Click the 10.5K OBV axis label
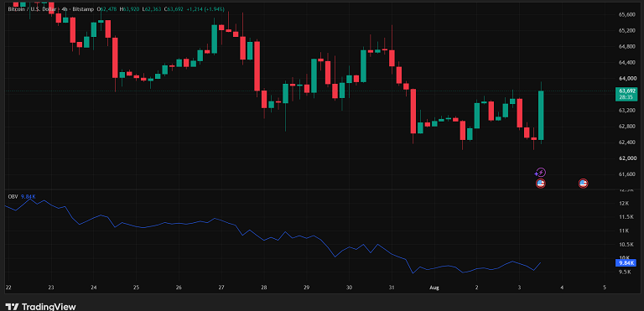Screen dimensions: 644x311 point(626,245)
